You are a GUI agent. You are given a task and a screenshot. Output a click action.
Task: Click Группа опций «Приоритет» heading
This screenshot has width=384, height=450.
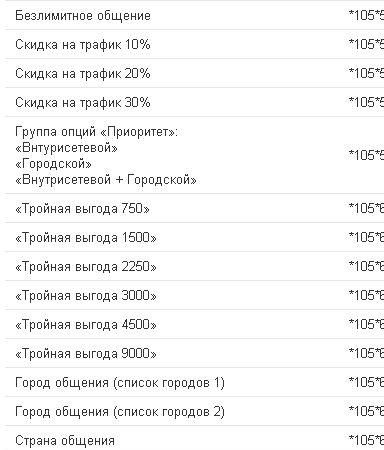[97, 132]
